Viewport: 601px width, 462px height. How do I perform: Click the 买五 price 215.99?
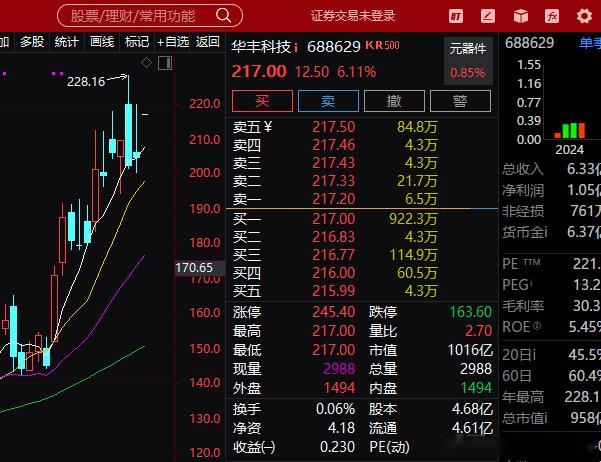(334, 291)
